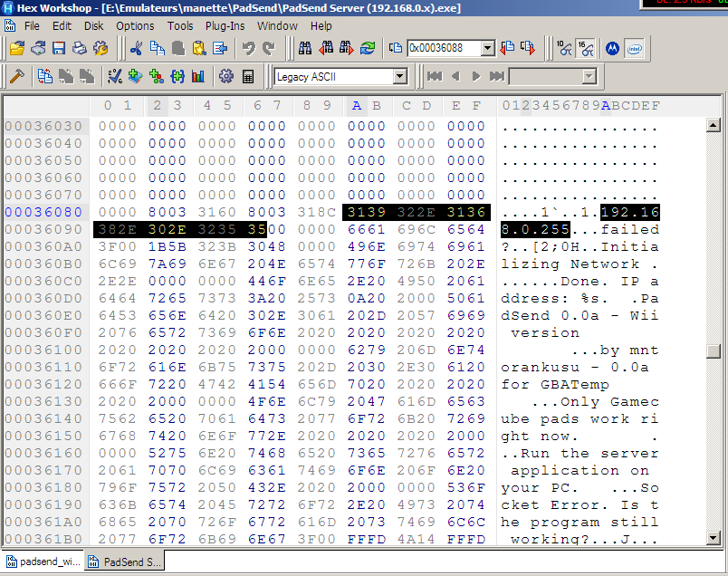Open the Tools menu

pos(180,26)
